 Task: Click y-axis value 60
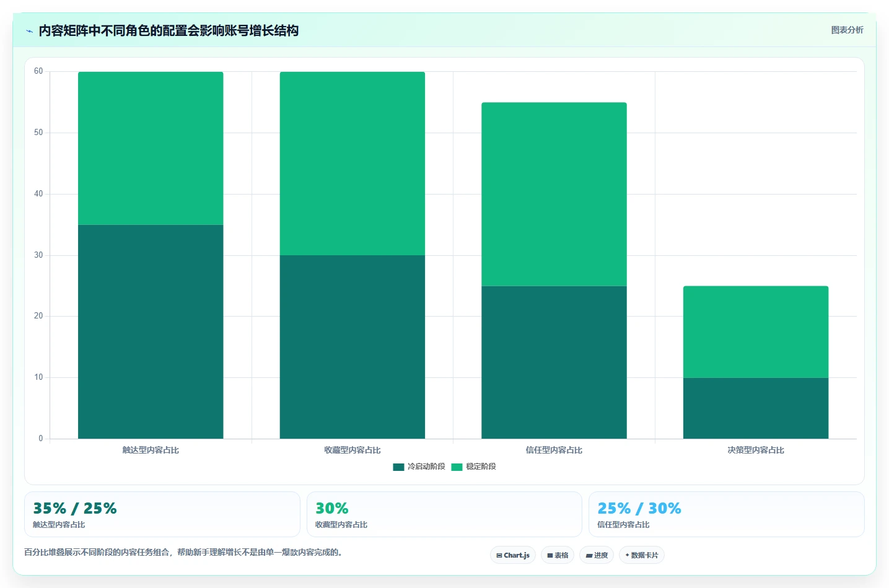38,71
